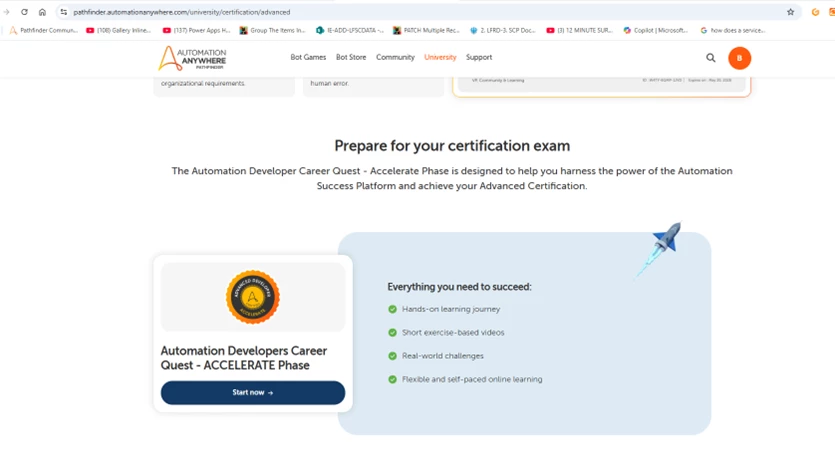835x471 pixels.
Task: Open the IE-ADD-LFSCDATA bookmark
Action: click(350, 30)
